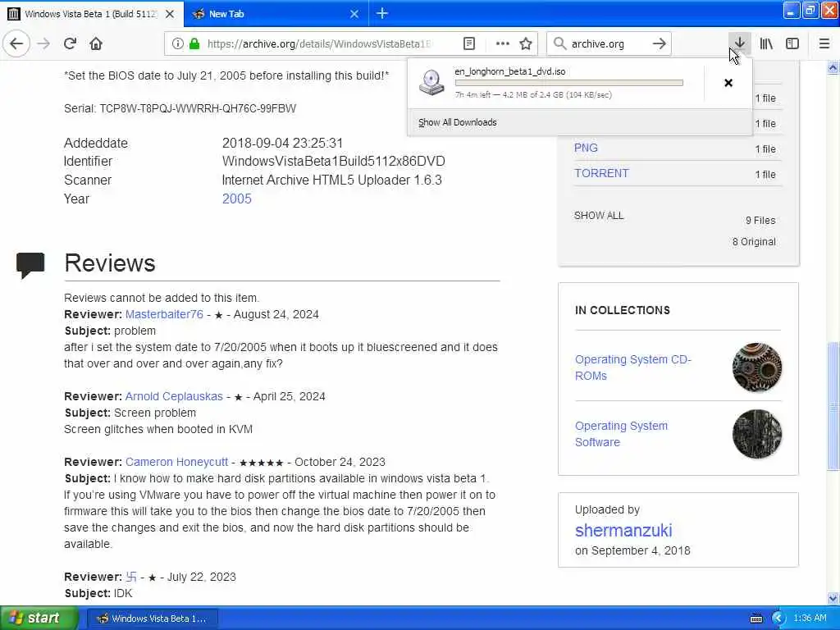The width and height of the screenshot is (840, 630).
Task: Click the forward navigation arrow
Action: coord(43,43)
